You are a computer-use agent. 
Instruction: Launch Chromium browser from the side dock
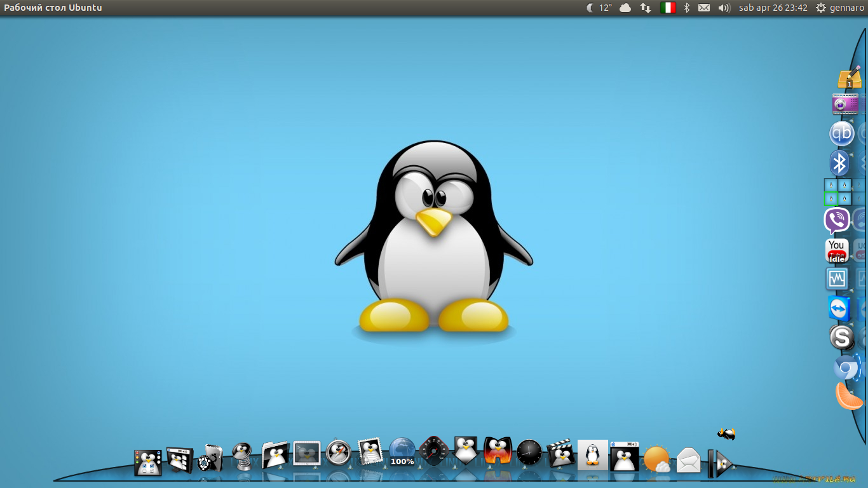point(846,368)
